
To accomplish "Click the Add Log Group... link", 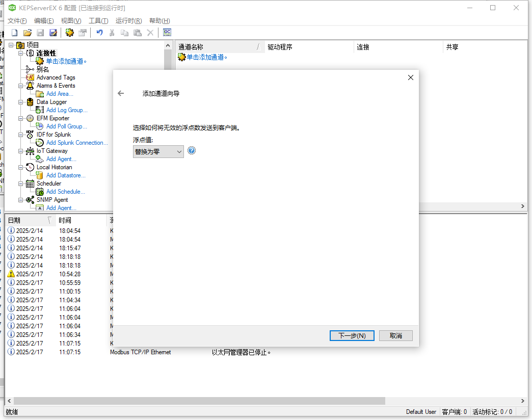I will point(67,110).
